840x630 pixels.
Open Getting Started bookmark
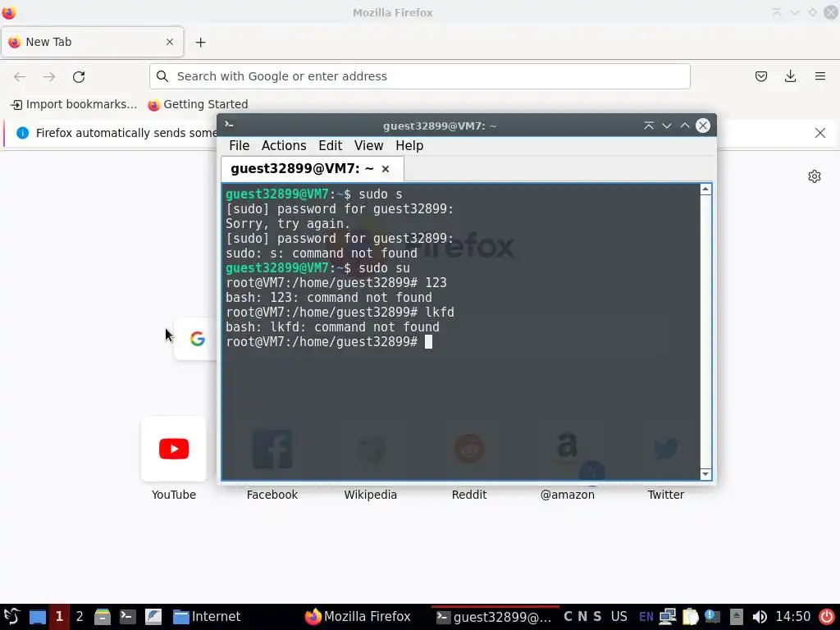pyautogui.click(x=199, y=104)
